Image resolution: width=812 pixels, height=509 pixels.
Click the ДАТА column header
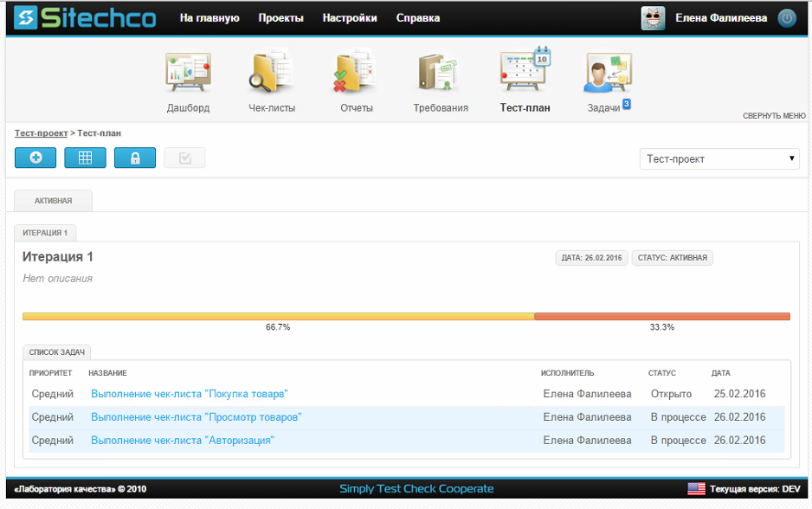pyautogui.click(x=721, y=373)
